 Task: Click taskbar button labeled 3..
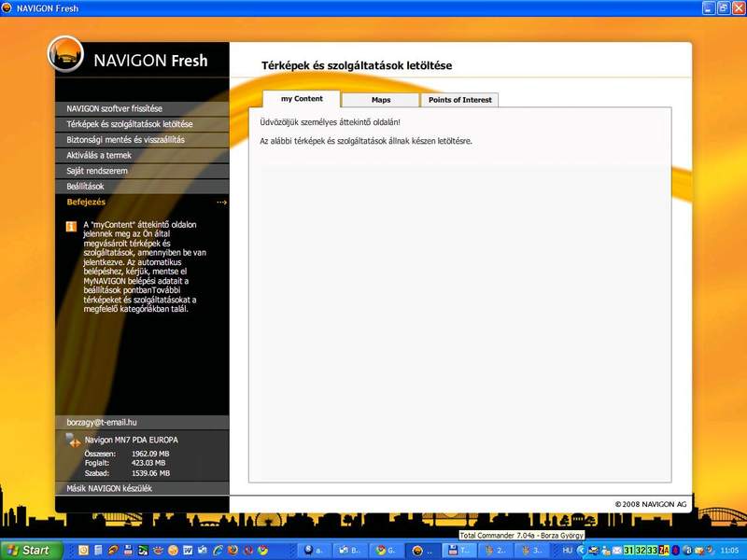(532, 551)
